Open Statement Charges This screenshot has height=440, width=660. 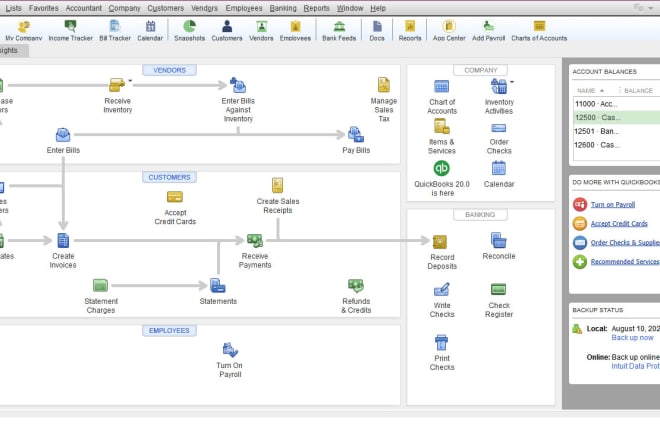(x=100, y=285)
